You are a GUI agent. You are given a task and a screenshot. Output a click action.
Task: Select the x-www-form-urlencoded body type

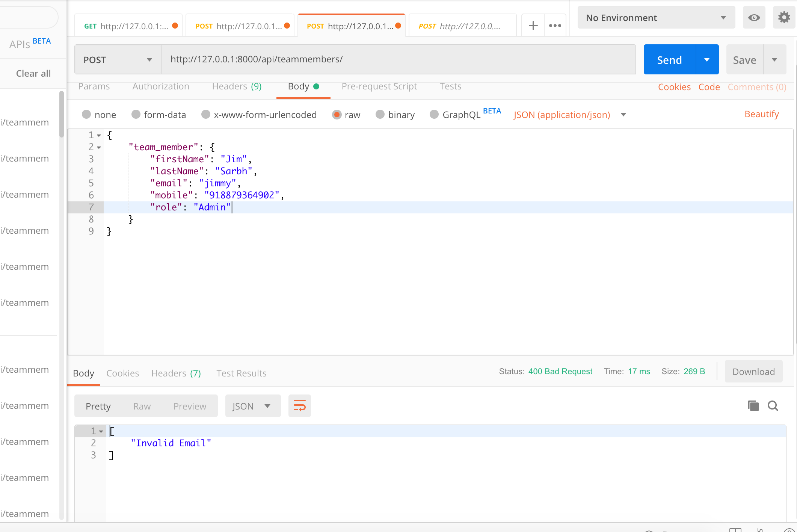[x=206, y=115]
